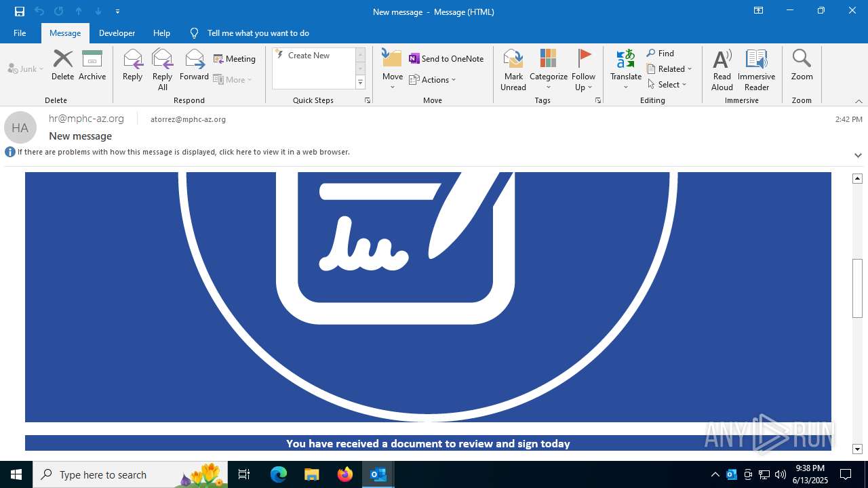Open the Windows Start menu
Screen dimensions: 868x488
[x=16, y=474]
